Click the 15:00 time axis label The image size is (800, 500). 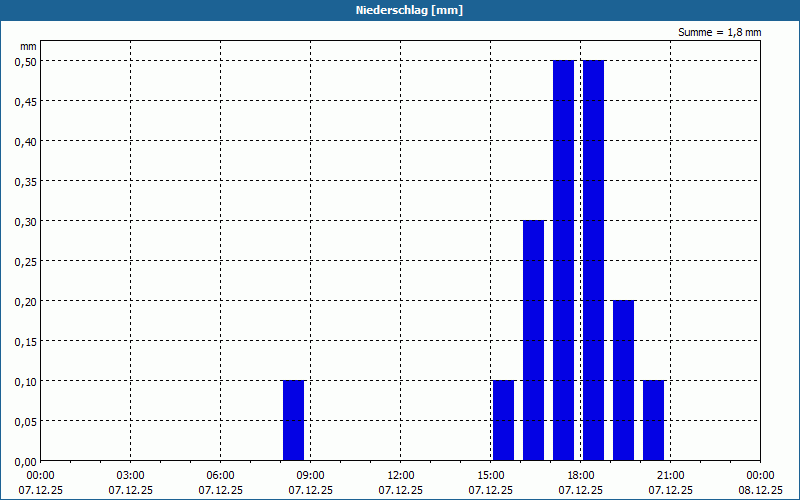491,476
